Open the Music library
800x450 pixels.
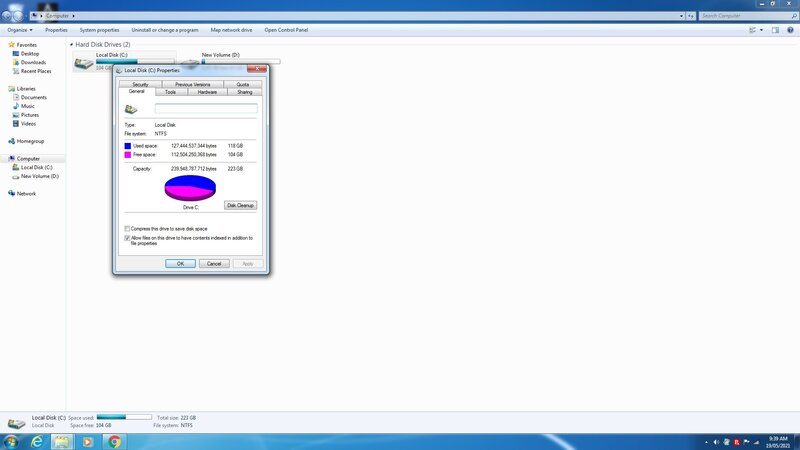point(28,106)
